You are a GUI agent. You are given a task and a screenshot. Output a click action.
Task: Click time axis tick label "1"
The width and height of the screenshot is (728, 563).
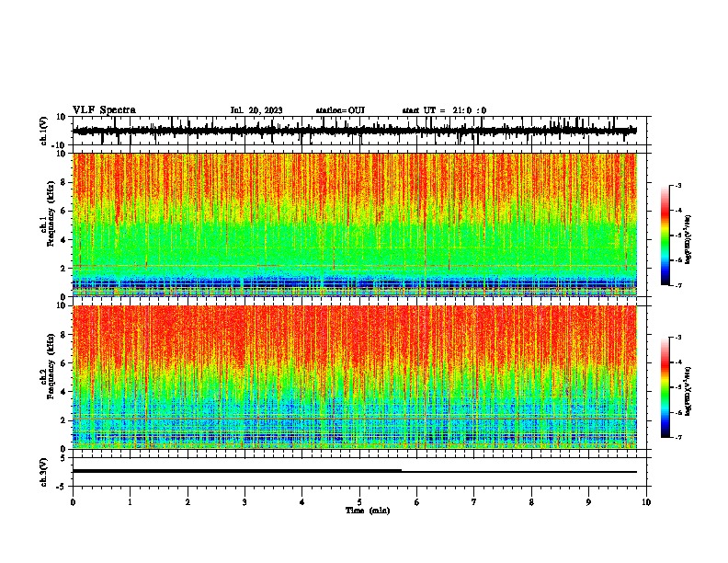(130, 502)
